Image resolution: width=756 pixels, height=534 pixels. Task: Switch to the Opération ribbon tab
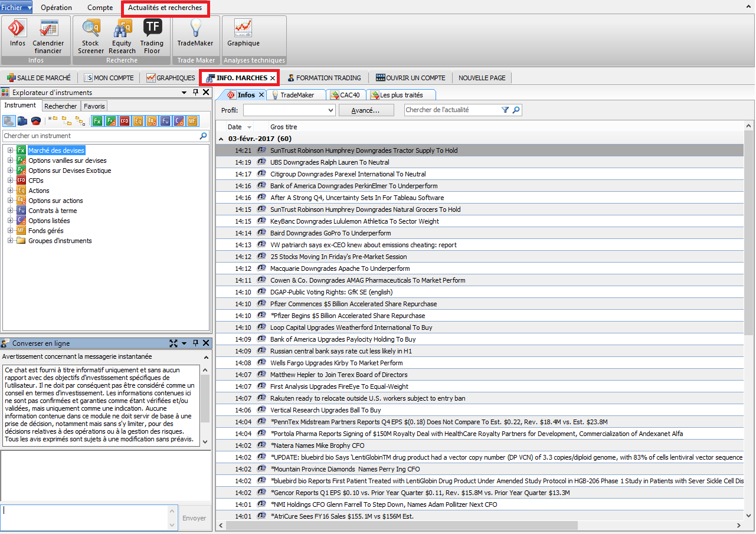[56, 8]
